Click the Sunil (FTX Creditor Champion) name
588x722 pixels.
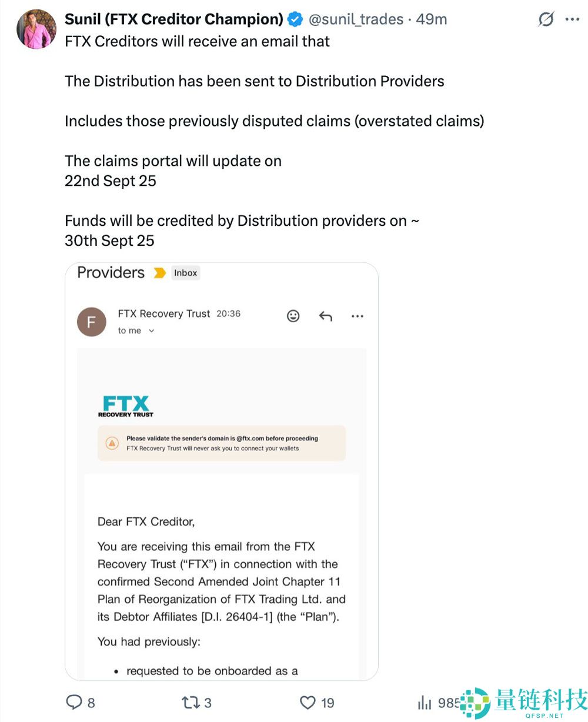(x=174, y=19)
